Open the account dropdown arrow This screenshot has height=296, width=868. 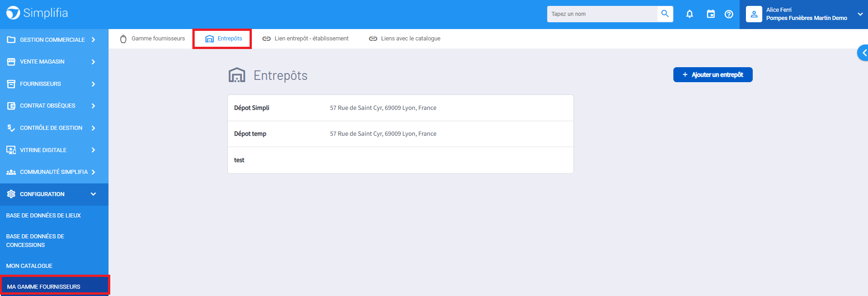860,14
